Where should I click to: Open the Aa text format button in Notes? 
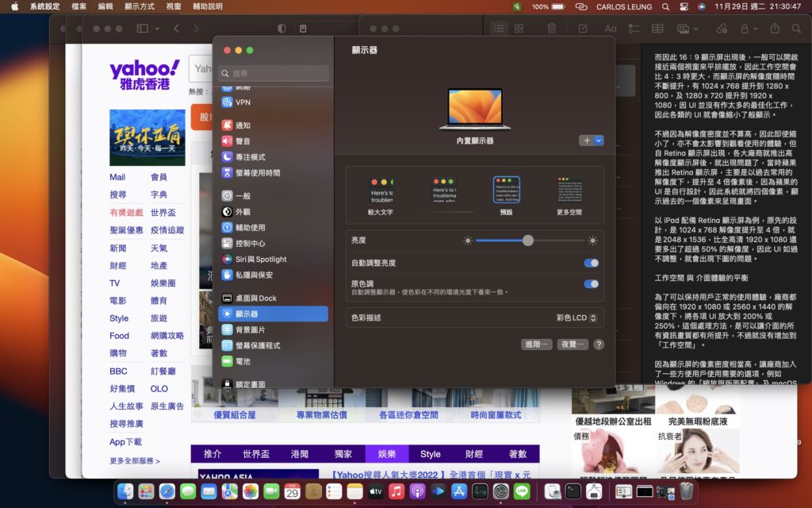click(611, 29)
